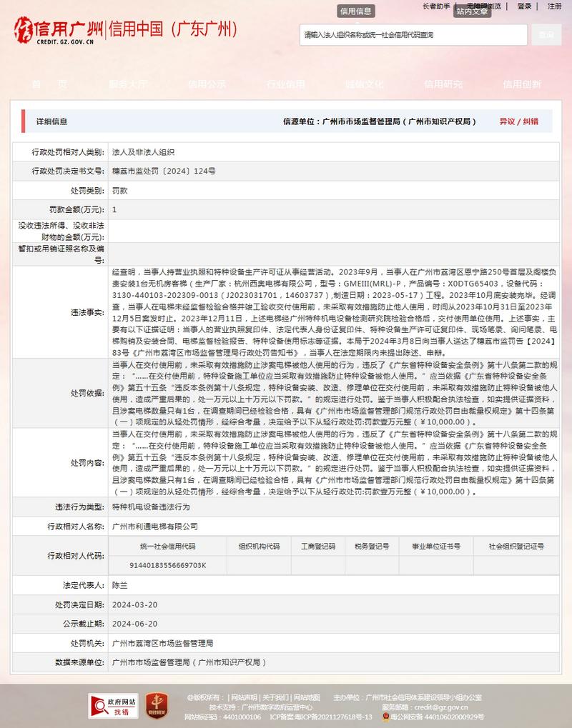Focus the organization name search input field

click(x=413, y=35)
